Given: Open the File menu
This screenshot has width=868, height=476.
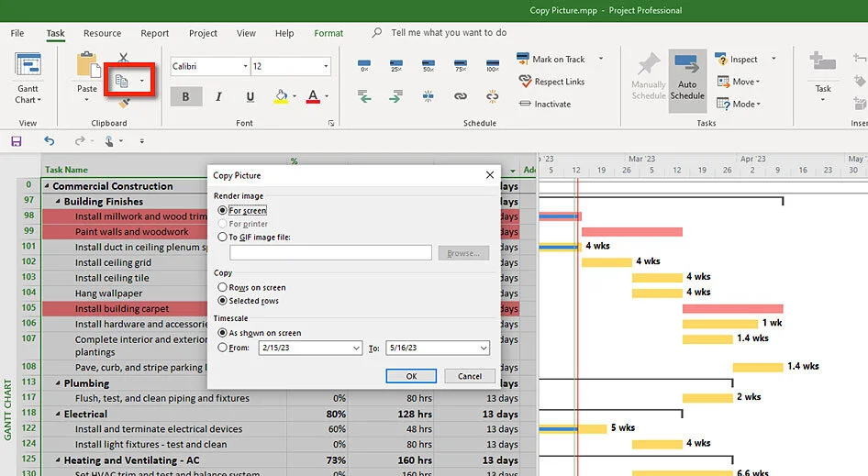Looking at the screenshot, I should coord(17,33).
